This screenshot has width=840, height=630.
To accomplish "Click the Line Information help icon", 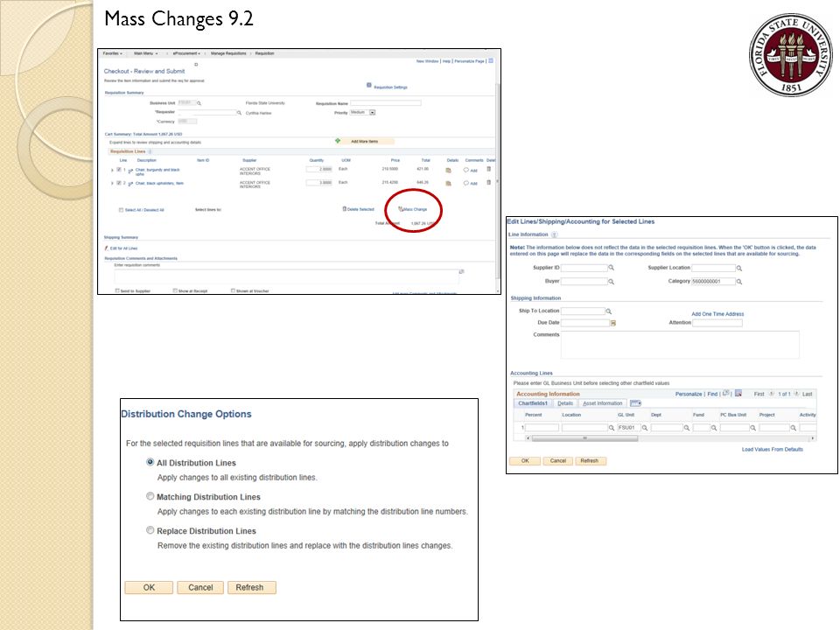I will click(x=555, y=234).
